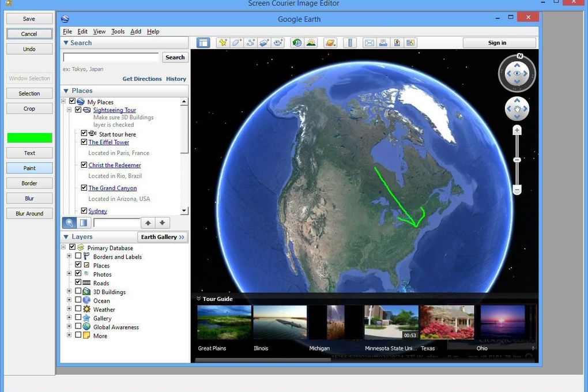
Task: Toggle the Google Earth sidebar toolbar button
Action: coord(203,43)
